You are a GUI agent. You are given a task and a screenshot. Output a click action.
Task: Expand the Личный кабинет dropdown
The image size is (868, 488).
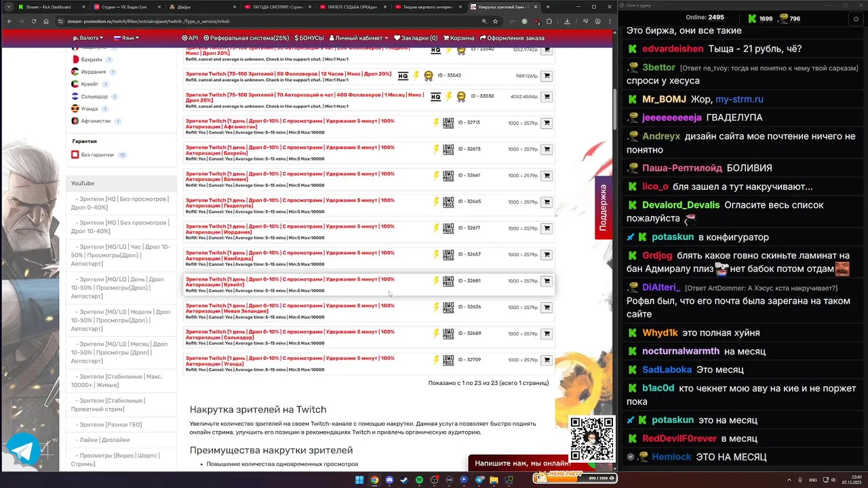tap(358, 38)
